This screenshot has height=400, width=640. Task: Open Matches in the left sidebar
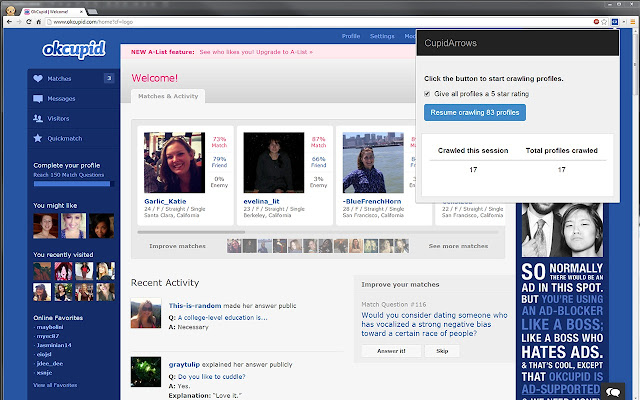73,78
